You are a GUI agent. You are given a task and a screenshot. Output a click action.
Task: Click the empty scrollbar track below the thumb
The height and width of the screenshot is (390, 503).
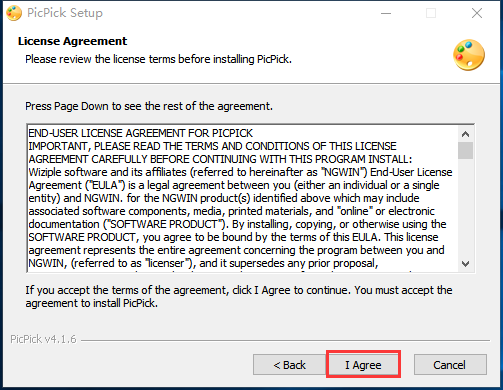tap(466, 208)
